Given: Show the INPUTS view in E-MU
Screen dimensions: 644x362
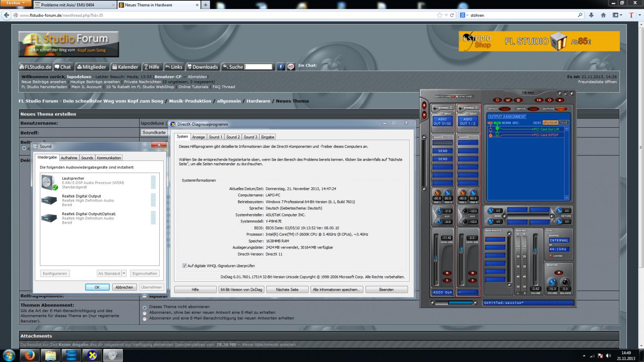Looking at the screenshot, I should click(533, 109).
